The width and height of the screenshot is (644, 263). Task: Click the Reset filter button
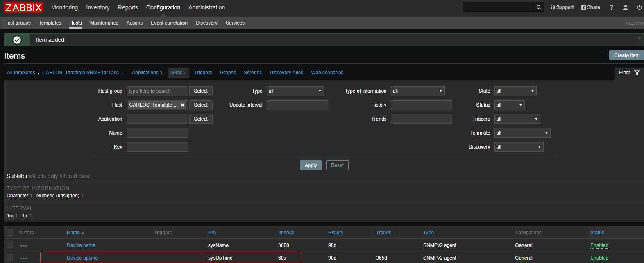337,165
